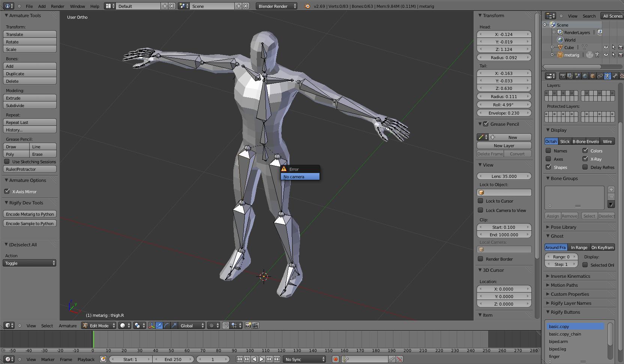This screenshot has height=364, width=624.
Task: Select the Bone properties tab
Action: 615,76
